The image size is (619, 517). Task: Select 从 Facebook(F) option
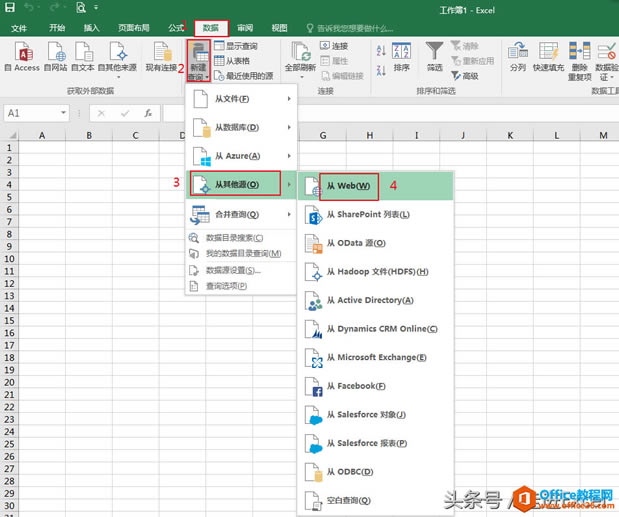(x=375, y=386)
